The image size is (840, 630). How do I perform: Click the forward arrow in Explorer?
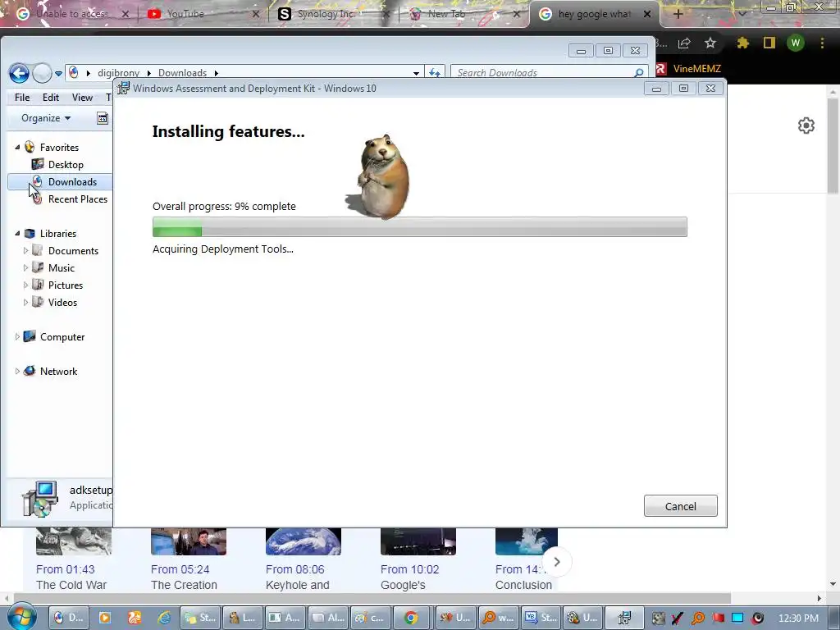(42, 73)
